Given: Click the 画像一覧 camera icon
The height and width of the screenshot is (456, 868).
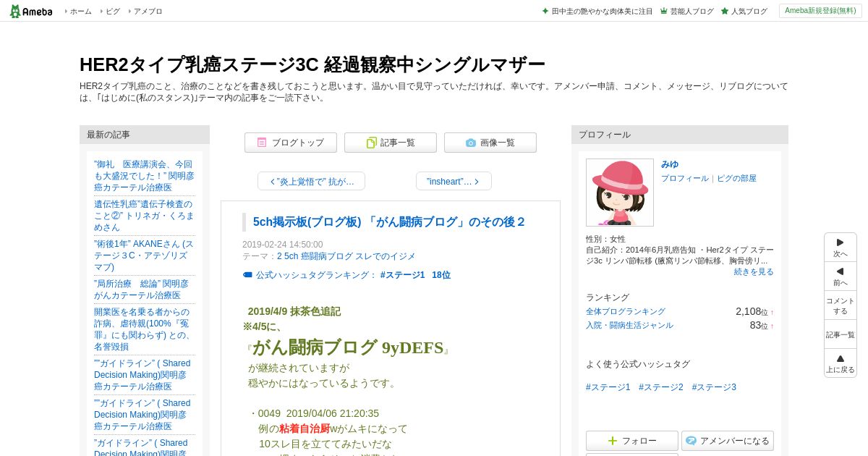Looking at the screenshot, I should pyautogui.click(x=471, y=143).
